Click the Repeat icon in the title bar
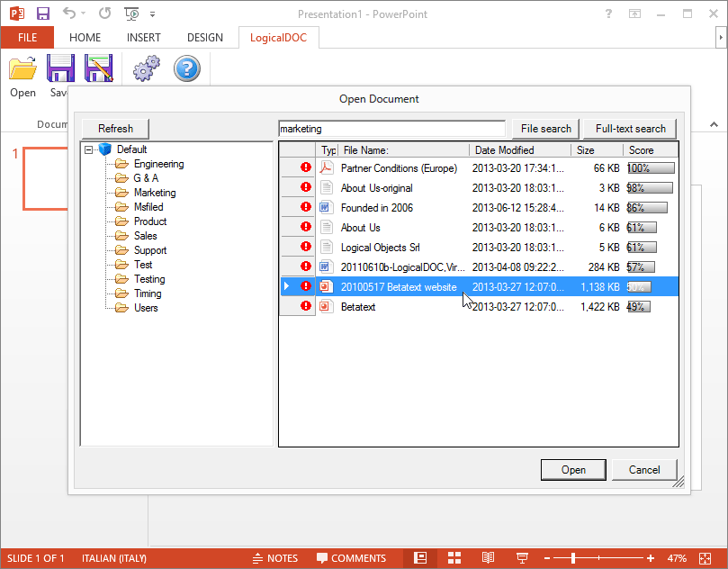 105,14
